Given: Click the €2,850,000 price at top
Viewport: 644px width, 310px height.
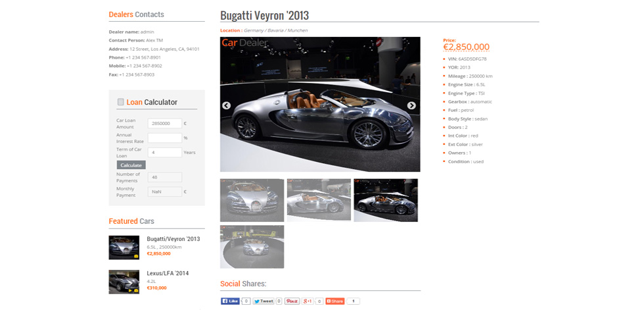Looking at the screenshot, I should pos(466,47).
